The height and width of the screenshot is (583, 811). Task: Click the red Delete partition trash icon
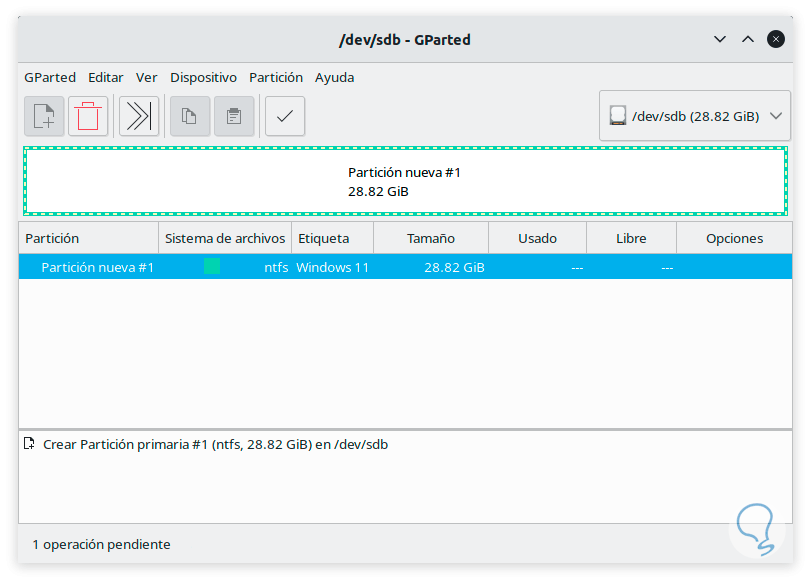tap(88, 116)
